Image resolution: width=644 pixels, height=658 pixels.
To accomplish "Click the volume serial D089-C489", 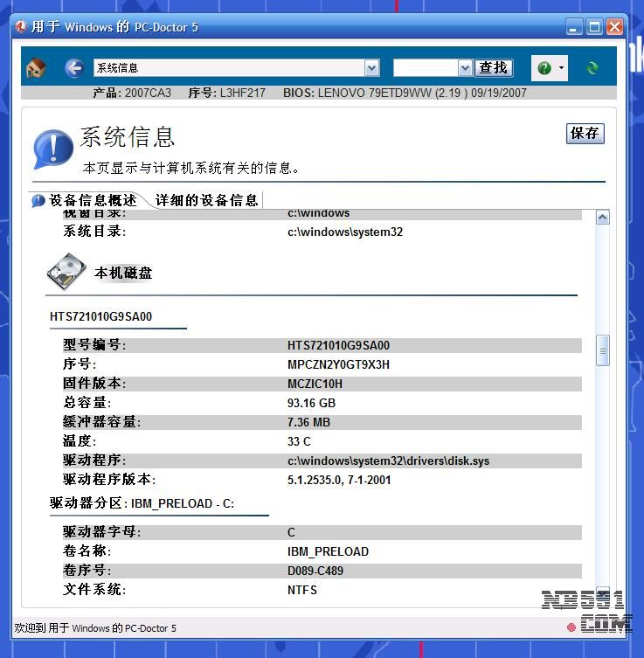I will point(315,571).
